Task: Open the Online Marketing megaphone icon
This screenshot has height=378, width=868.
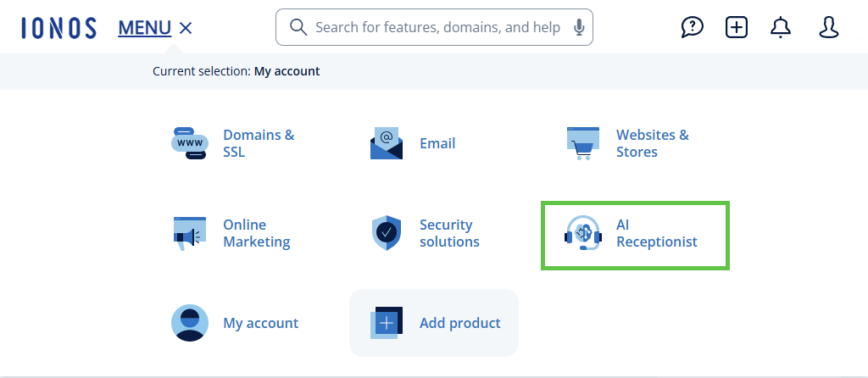Action: 189,233
